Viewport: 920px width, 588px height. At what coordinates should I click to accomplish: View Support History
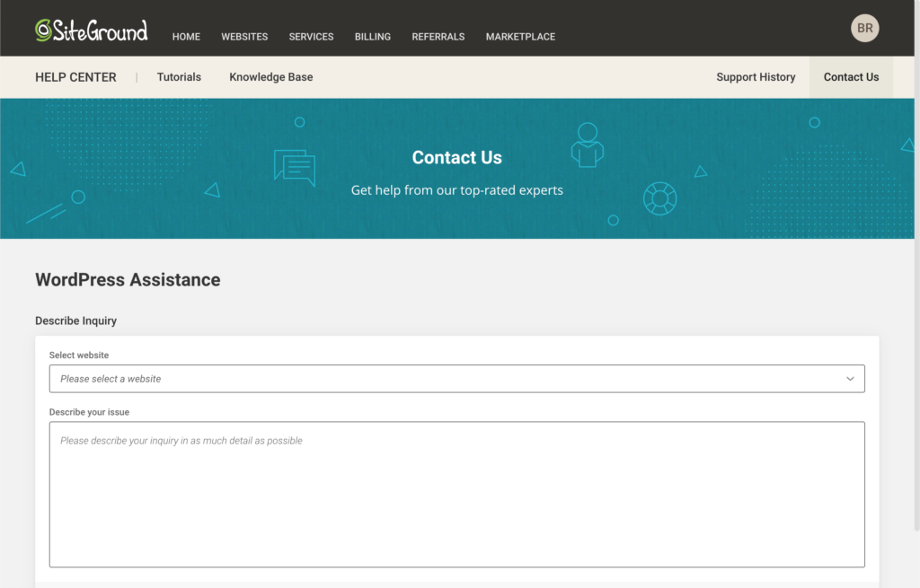[756, 77]
